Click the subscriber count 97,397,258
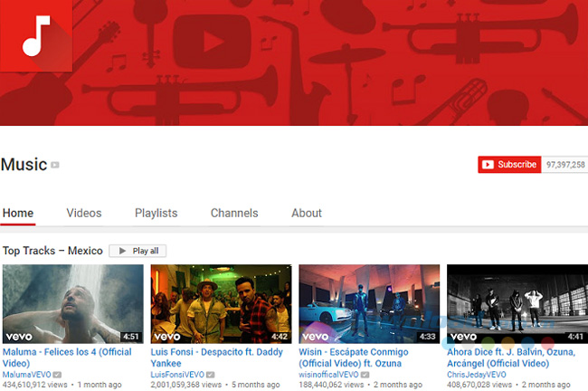Viewport: 588px width, 391px height. [x=565, y=165]
